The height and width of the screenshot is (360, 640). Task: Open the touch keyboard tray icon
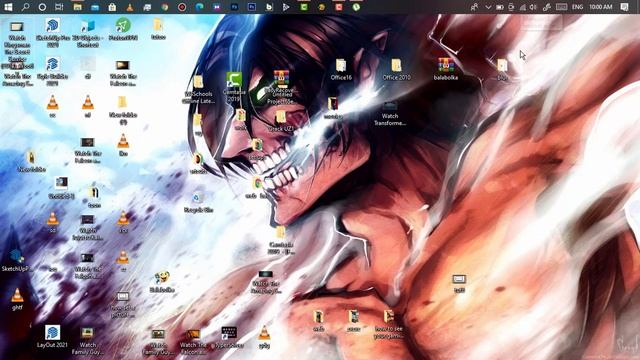coord(562,7)
